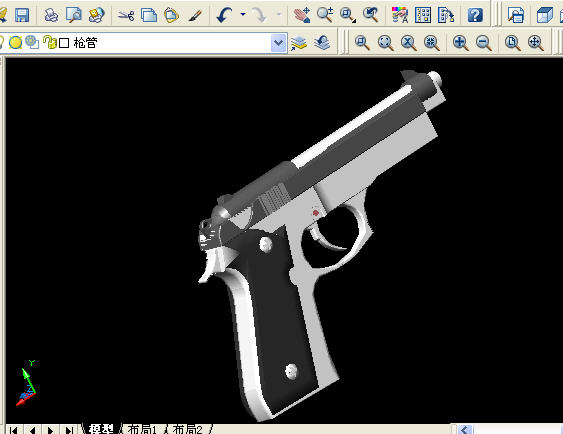Open Plot Preview magnifier icon

(74, 15)
